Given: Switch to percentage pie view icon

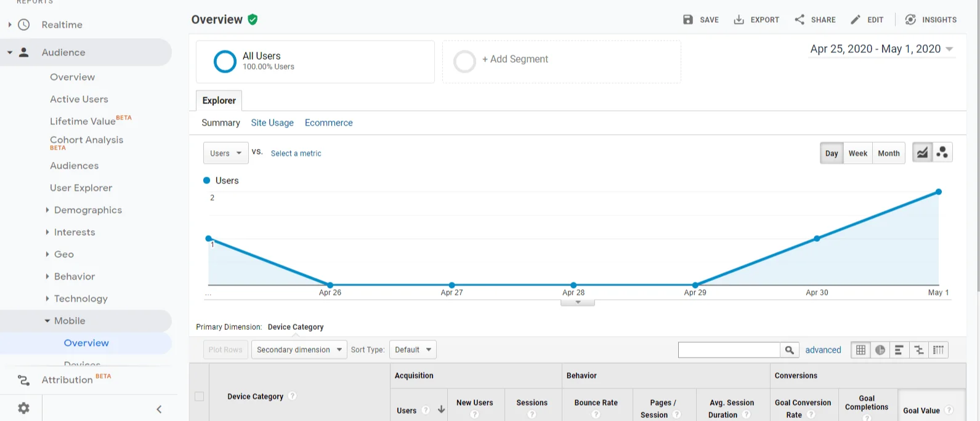Looking at the screenshot, I should (x=880, y=350).
